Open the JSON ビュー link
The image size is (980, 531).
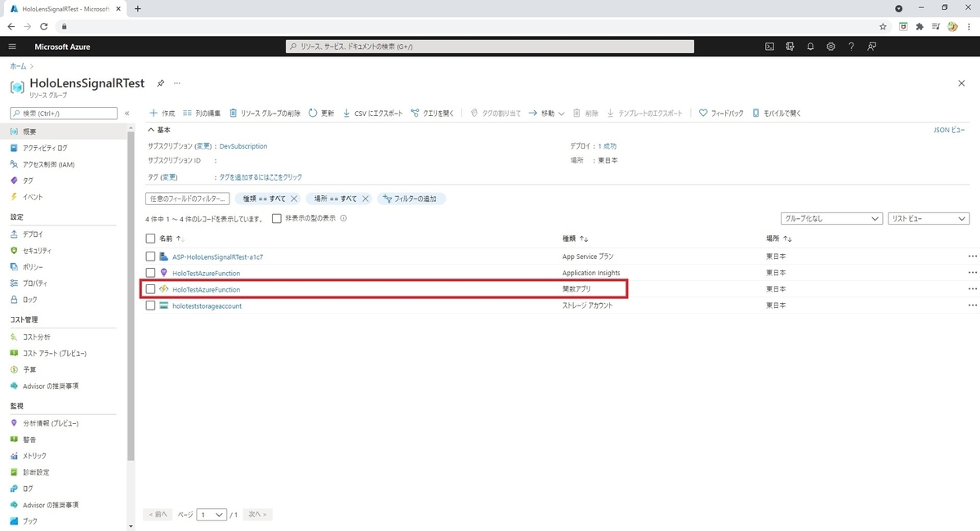click(x=949, y=130)
